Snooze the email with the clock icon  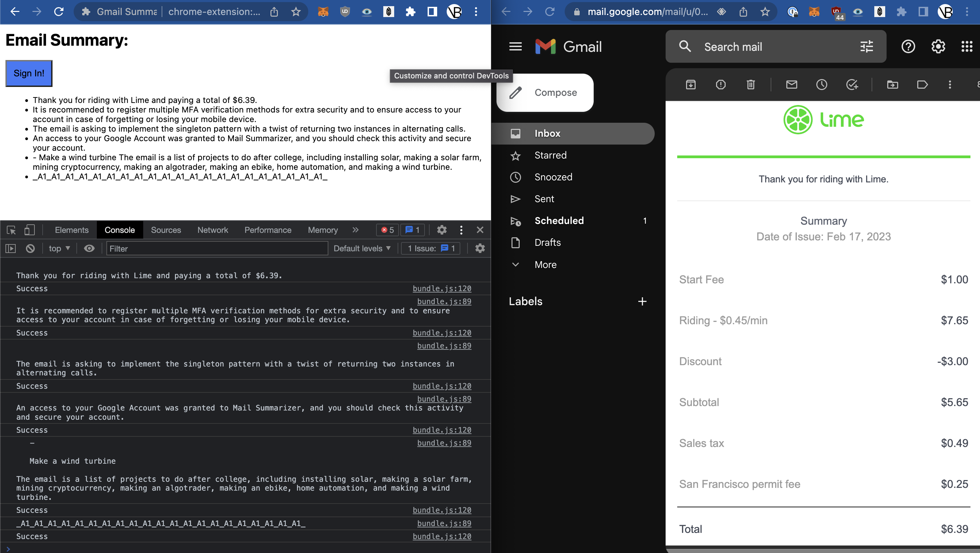pos(821,85)
